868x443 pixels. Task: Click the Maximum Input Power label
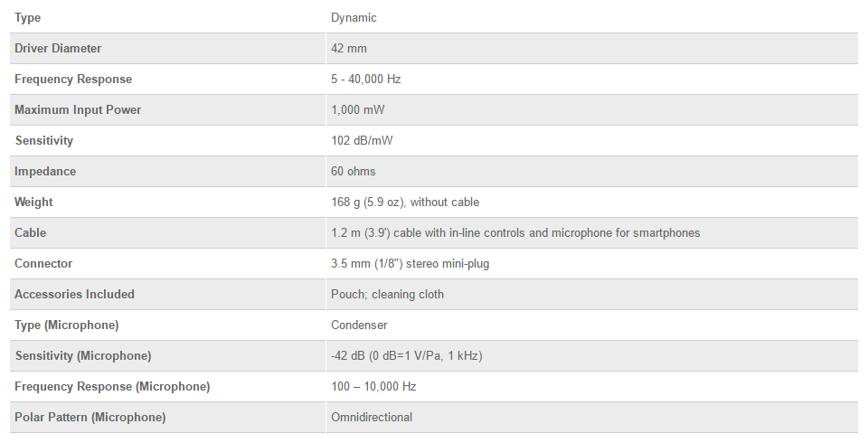78,110
